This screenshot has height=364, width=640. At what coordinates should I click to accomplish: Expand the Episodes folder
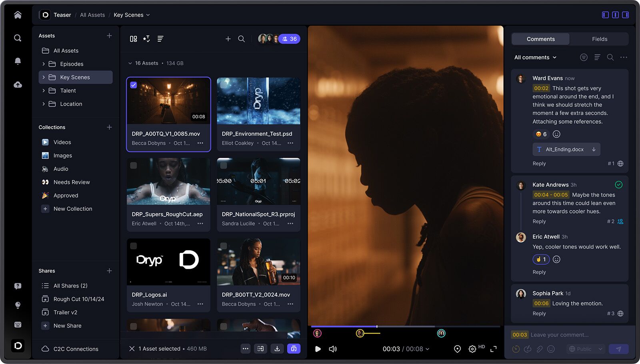click(x=44, y=64)
